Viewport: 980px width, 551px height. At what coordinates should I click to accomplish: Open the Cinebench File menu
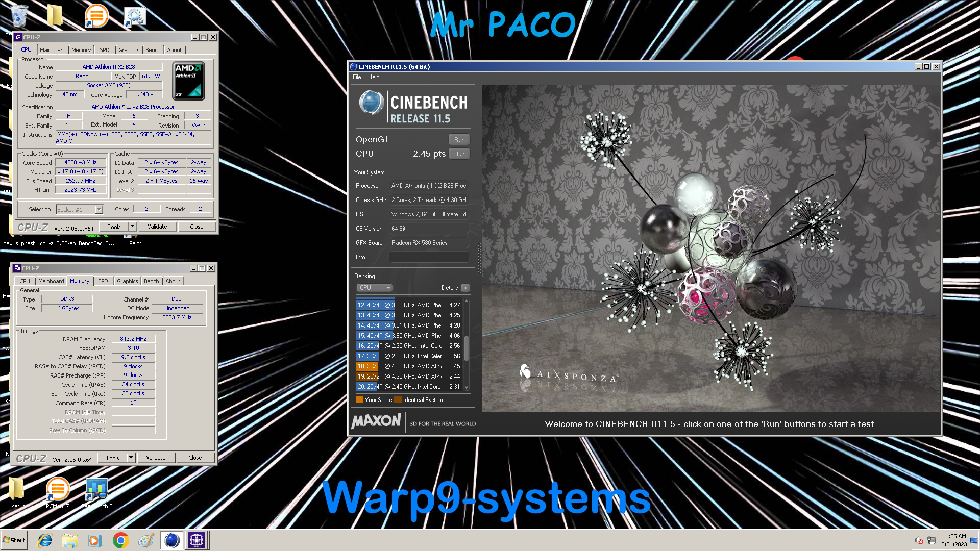click(357, 77)
